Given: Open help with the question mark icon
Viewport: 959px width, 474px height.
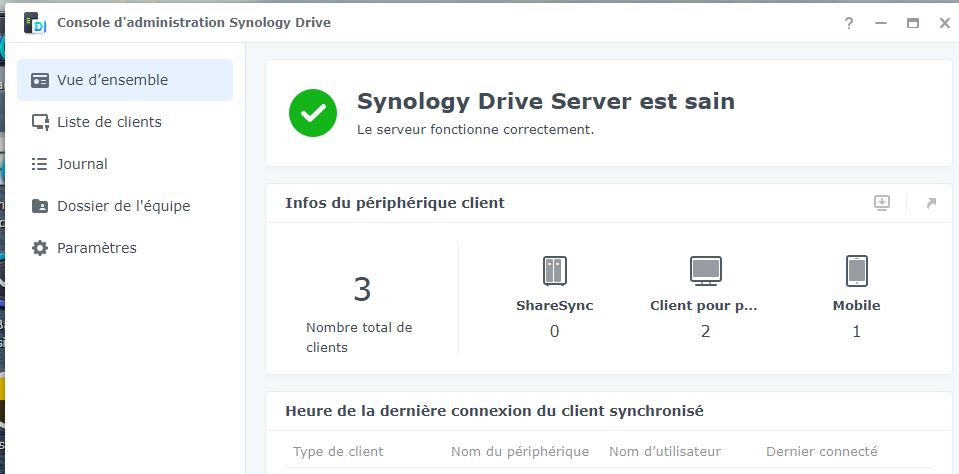Looking at the screenshot, I should [x=849, y=23].
